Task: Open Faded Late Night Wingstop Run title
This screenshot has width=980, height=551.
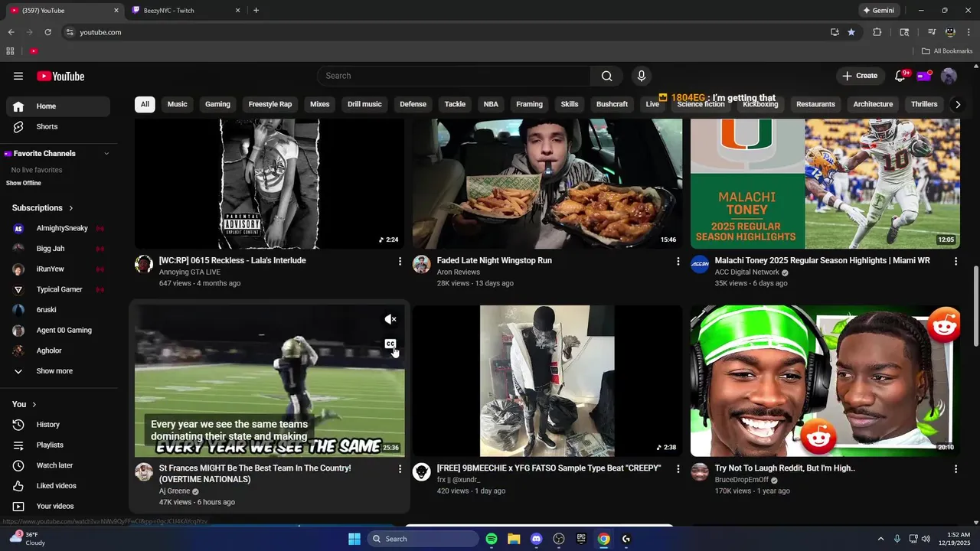Action: click(494, 260)
